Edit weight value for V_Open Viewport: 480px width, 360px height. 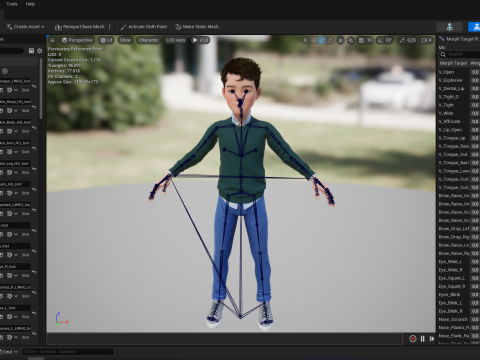click(x=475, y=72)
